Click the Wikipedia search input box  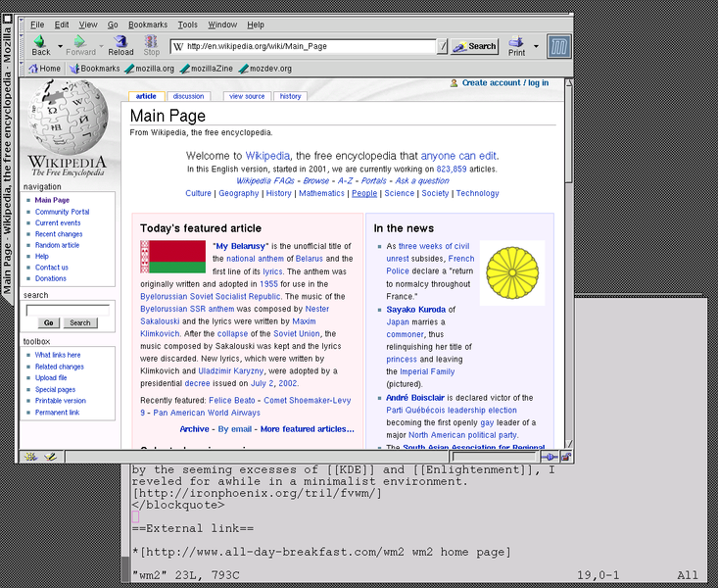pos(68,311)
